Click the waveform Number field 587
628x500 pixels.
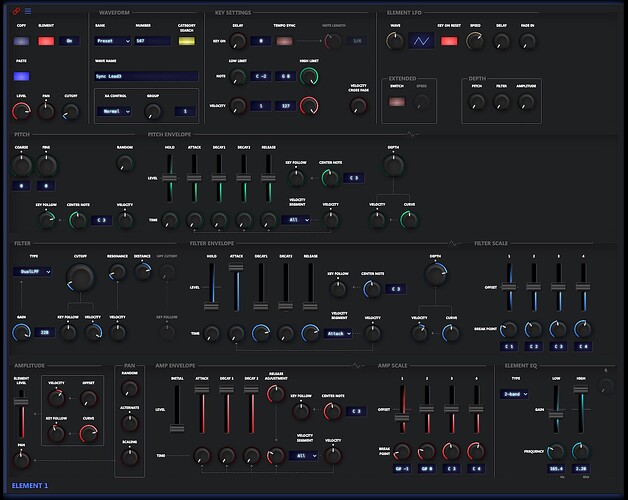coord(153,41)
